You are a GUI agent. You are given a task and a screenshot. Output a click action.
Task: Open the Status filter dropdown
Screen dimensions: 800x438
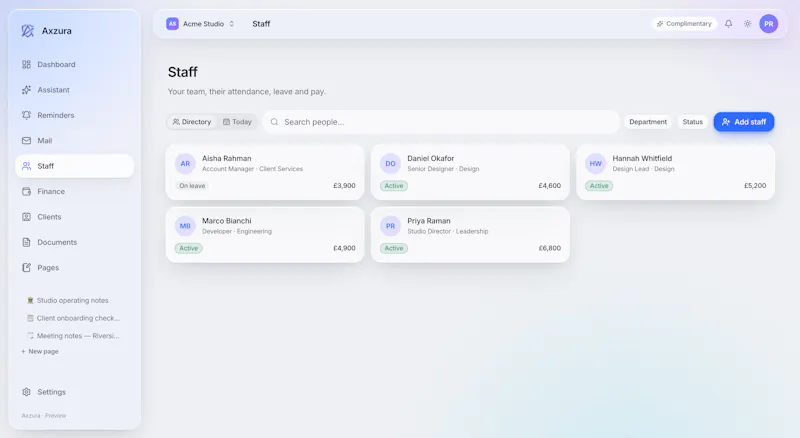coord(692,122)
